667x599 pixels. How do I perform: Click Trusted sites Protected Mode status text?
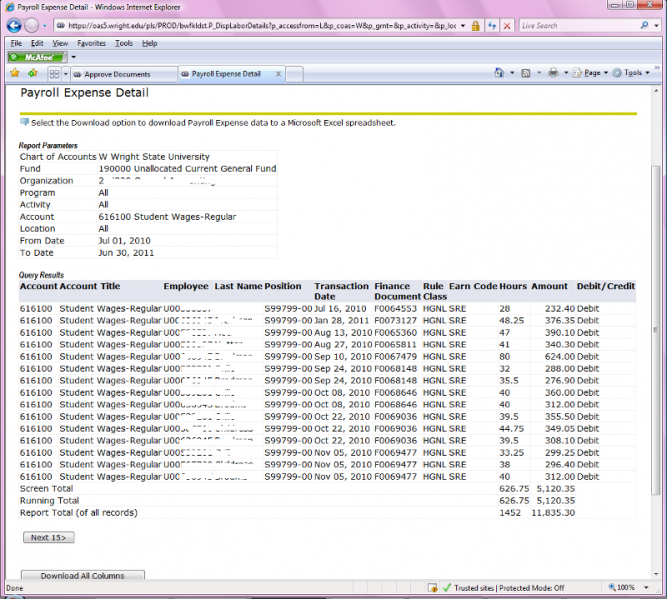coord(509,588)
